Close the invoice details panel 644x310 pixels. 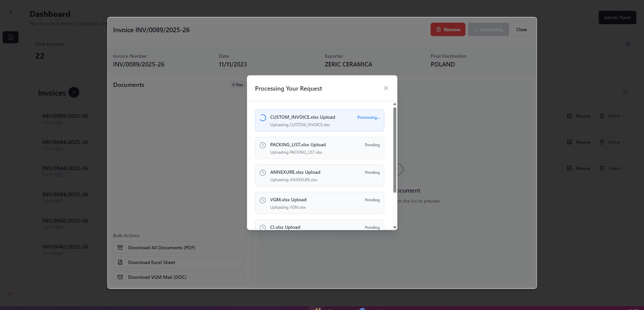(522, 30)
